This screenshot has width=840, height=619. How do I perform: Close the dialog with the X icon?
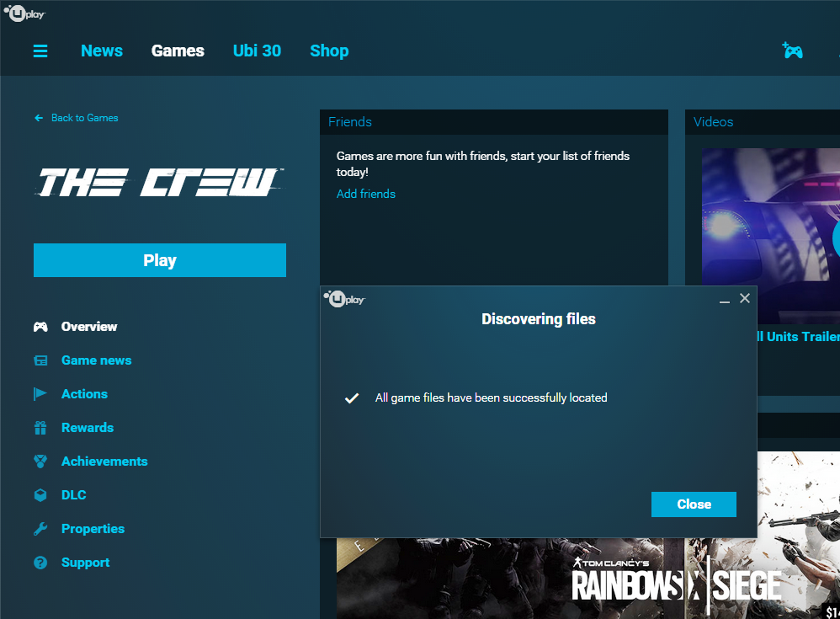[x=745, y=298]
